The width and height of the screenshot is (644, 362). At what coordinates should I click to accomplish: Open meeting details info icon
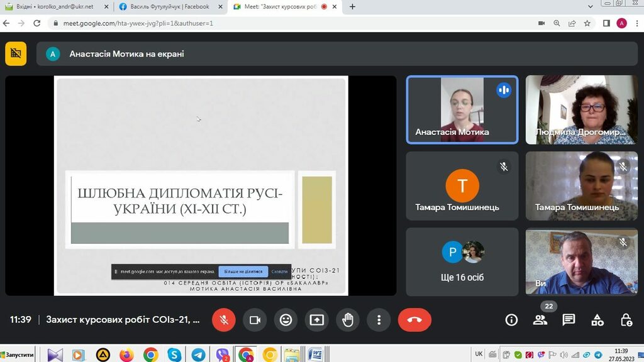(x=511, y=320)
